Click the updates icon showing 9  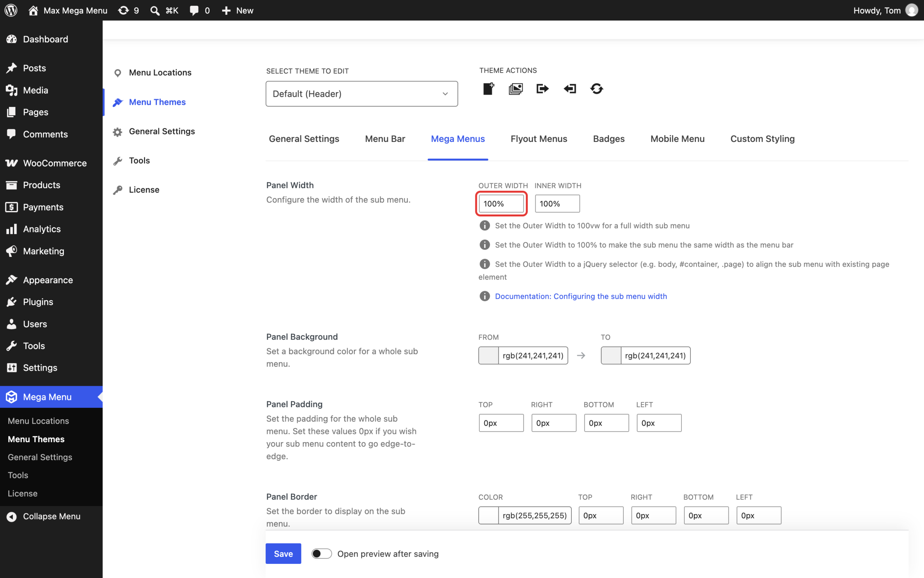123,10
